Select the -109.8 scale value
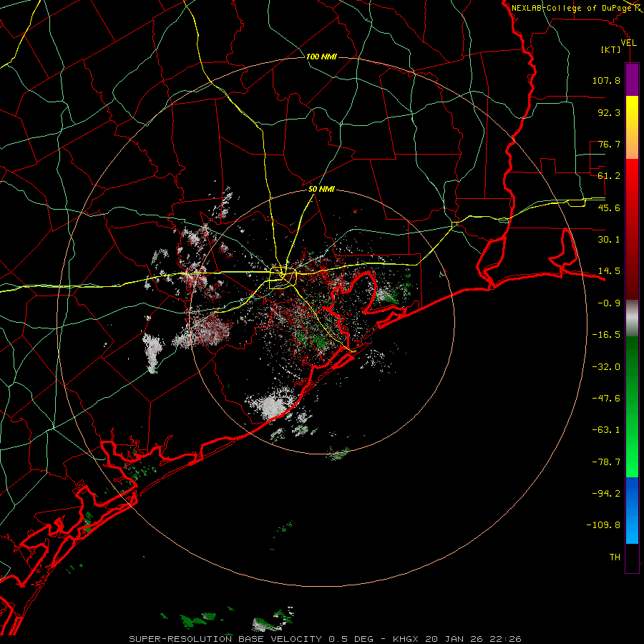The width and height of the screenshot is (644, 644). pyautogui.click(x=604, y=525)
